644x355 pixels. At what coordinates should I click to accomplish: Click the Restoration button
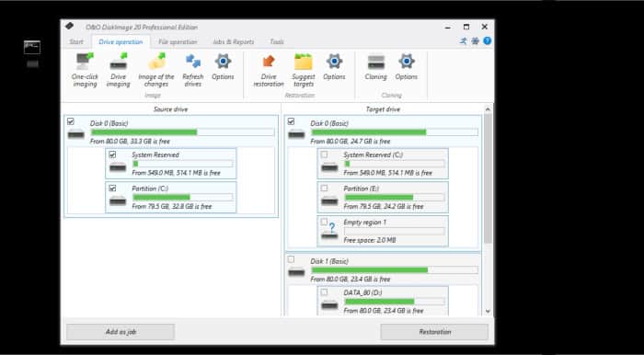pyautogui.click(x=434, y=332)
